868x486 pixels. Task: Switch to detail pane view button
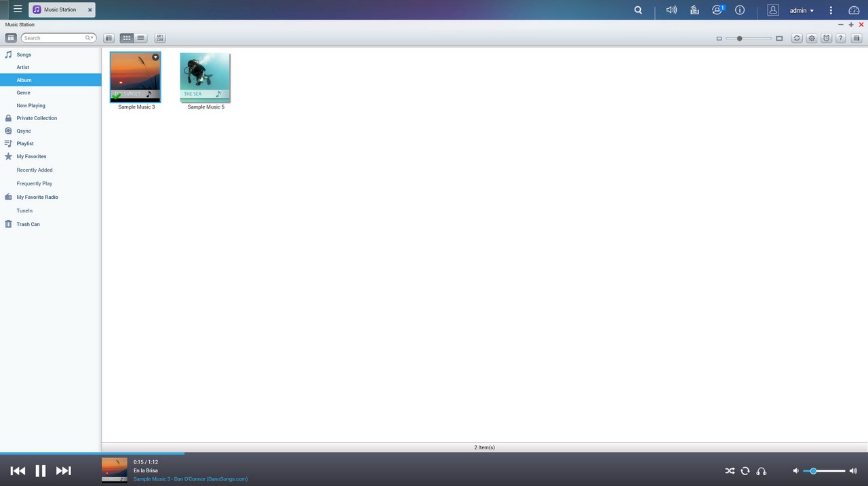pyautogui.click(x=109, y=38)
